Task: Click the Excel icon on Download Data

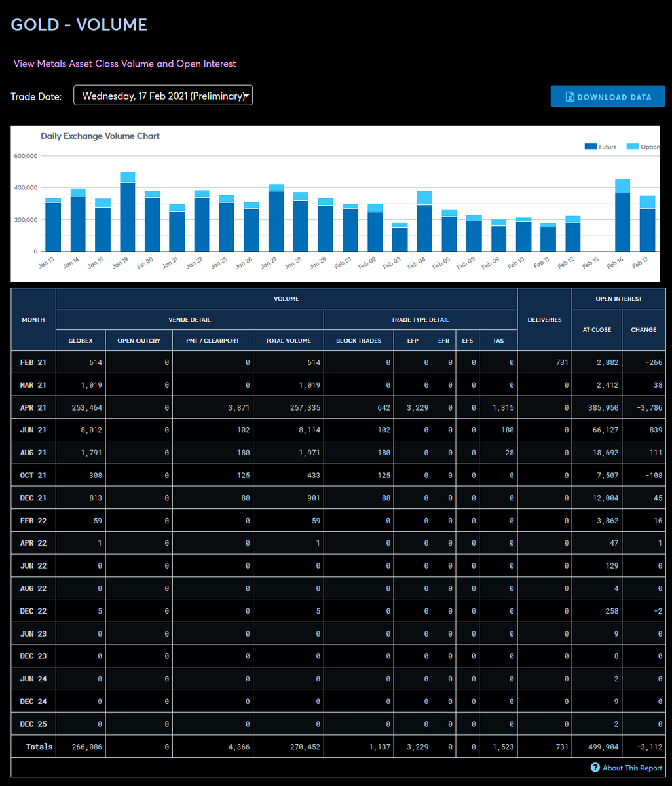Action: (570, 97)
